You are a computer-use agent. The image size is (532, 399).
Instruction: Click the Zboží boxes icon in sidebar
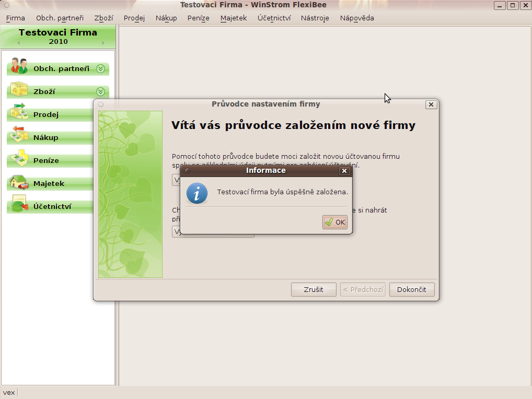pyautogui.click(x=19, y=89)
